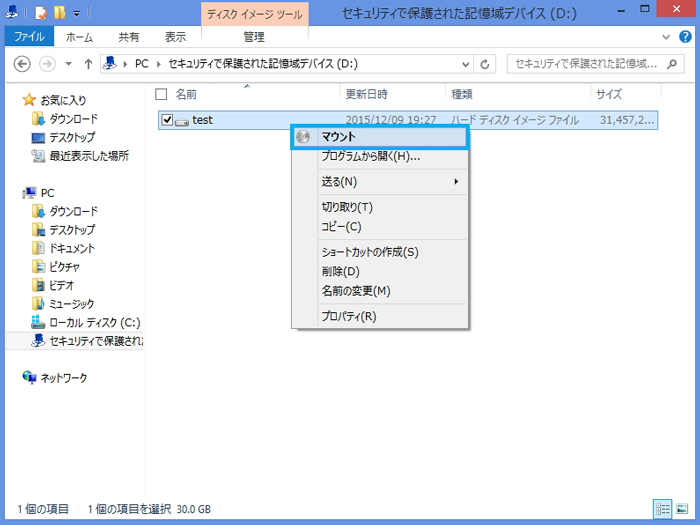Click the search magnifier icon
This screenshot has width=700, height=525.
click(672, 64)
